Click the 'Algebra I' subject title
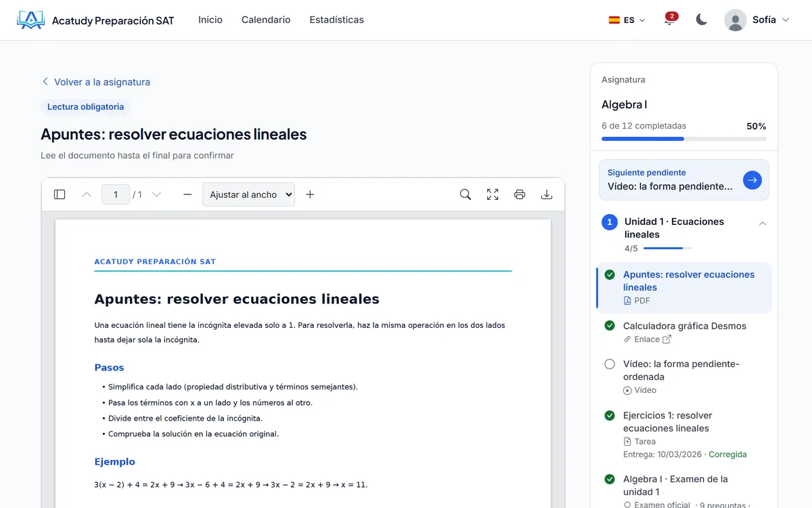Image resolution: width=812 pixels, height=508 pixels. (625, 104)
